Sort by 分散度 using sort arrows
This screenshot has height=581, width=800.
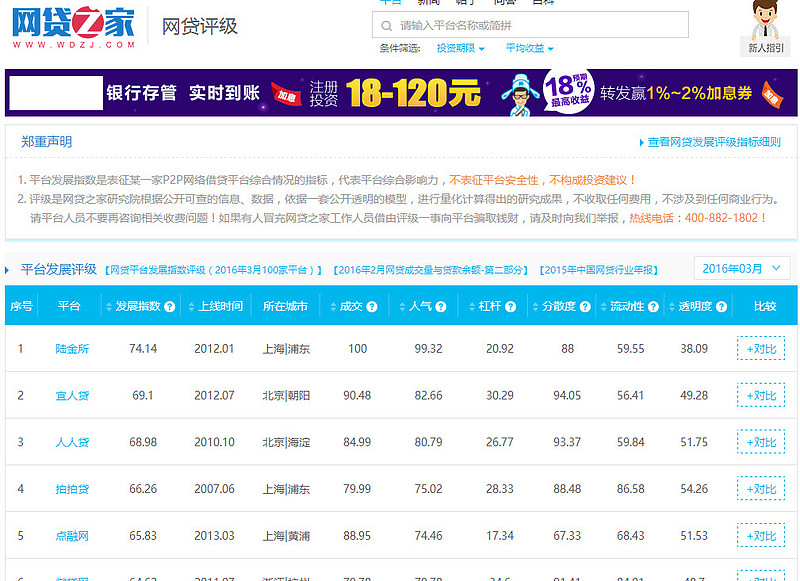(535, 307)
